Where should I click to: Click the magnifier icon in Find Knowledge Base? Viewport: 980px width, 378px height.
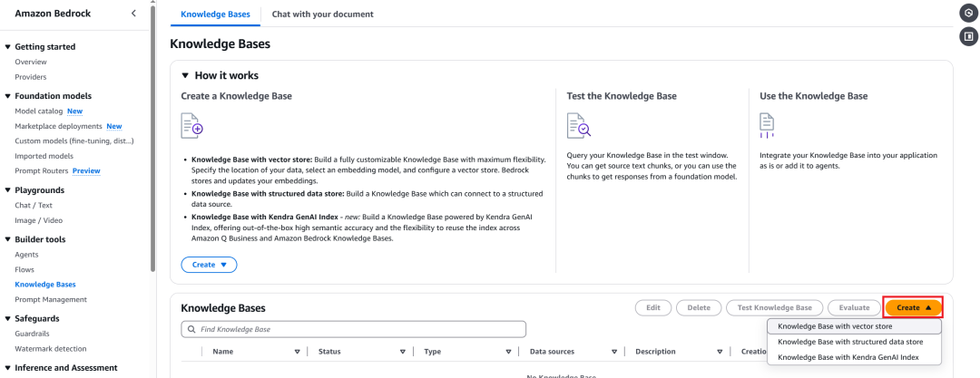(191, 329)
